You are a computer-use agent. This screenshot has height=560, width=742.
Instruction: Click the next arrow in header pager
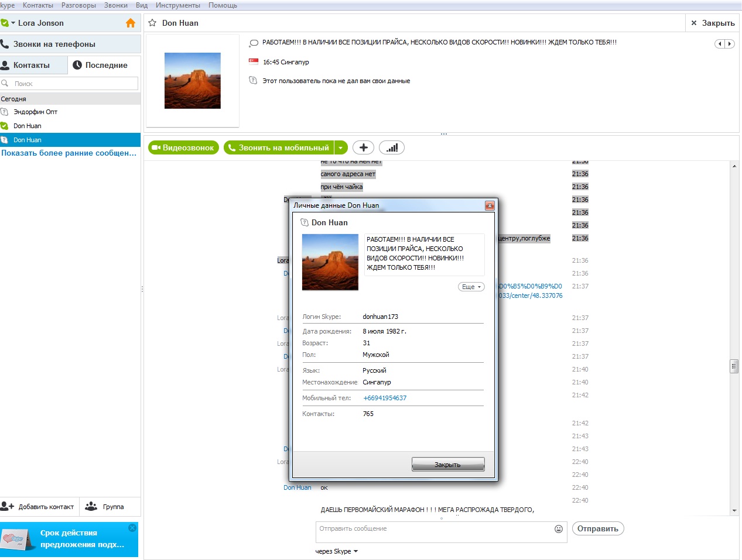click(730, 44)
